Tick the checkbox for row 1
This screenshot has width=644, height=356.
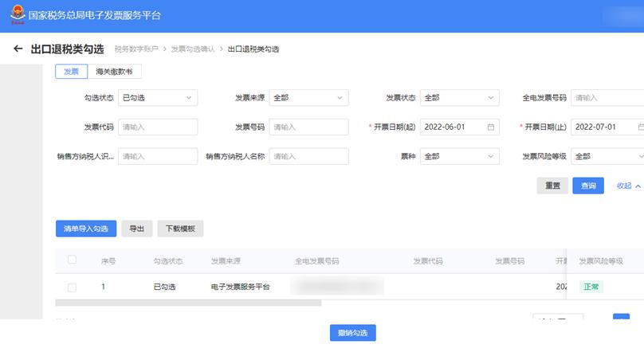coord(72,287)
